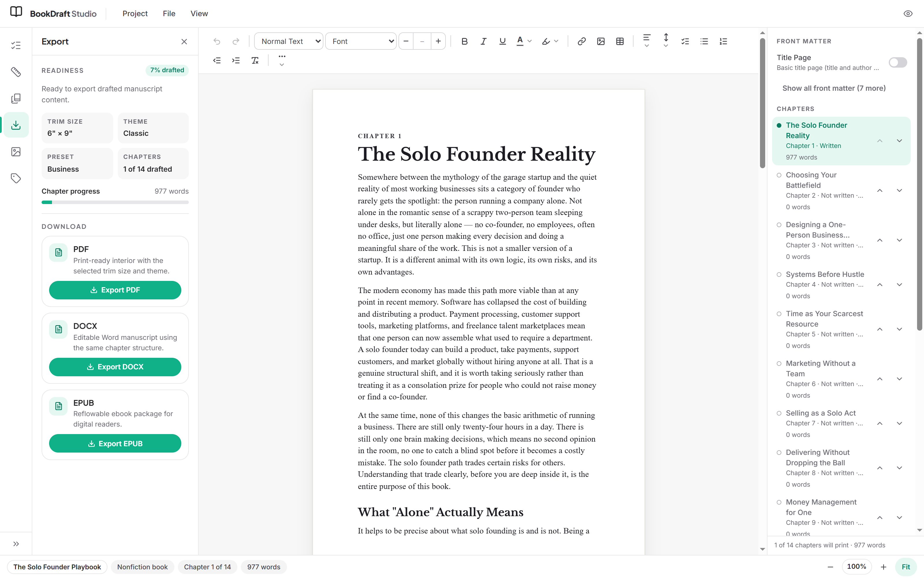This screenshot has height=578, width=924.
Task: Clear text formatting
Action: point(255,60)
